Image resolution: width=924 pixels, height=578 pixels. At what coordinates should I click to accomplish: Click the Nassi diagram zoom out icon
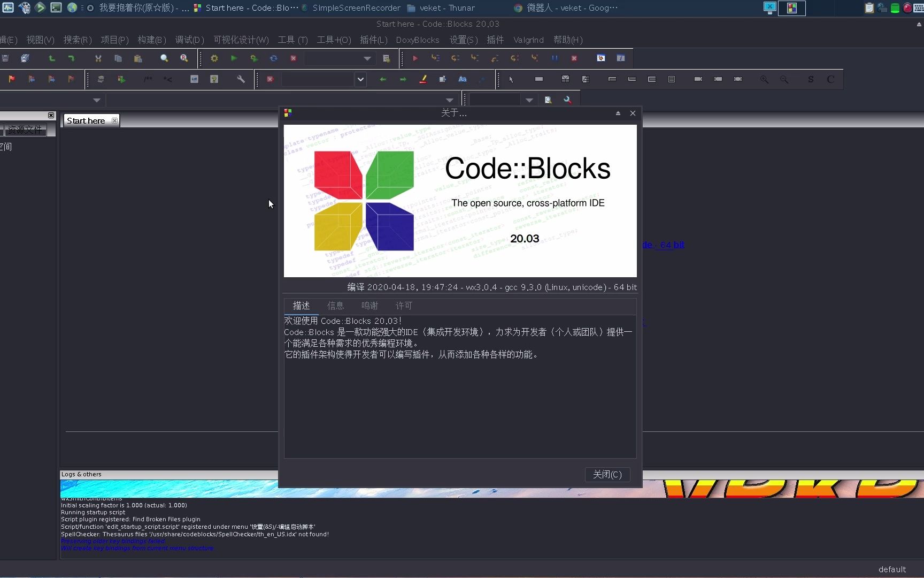[x=784, y=79]
